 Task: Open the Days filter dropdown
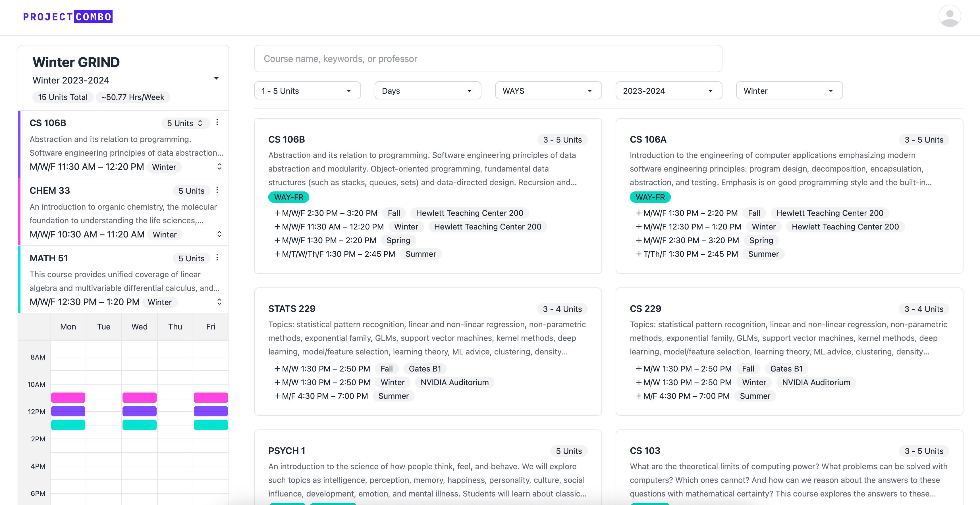tap(427, 91)
